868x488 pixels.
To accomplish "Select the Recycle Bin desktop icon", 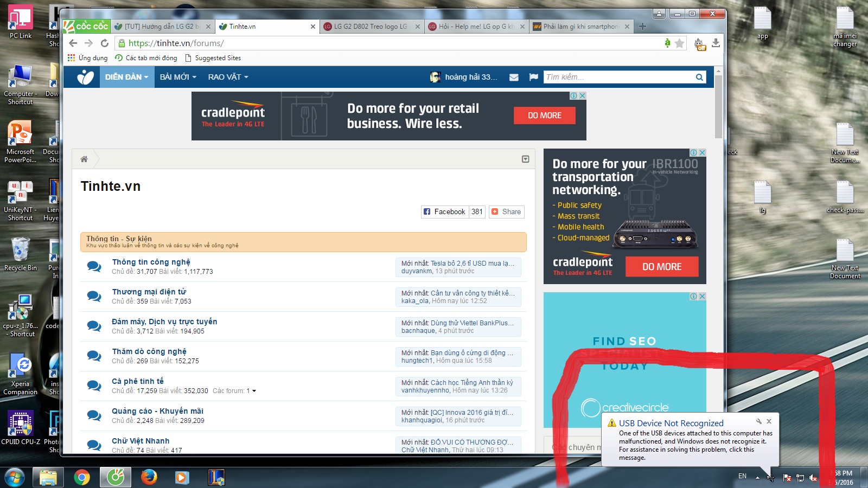I will pos(20,254).
